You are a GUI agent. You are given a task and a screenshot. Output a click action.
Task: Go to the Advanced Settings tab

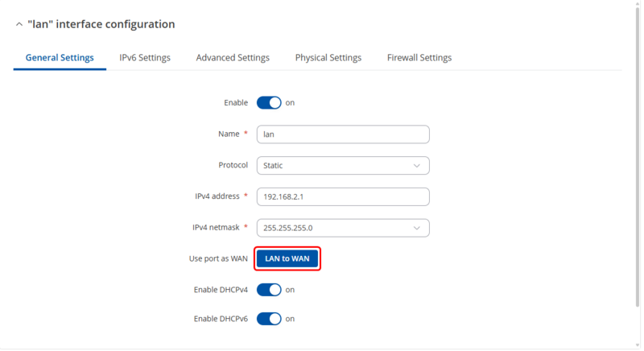tap(233, 58)
